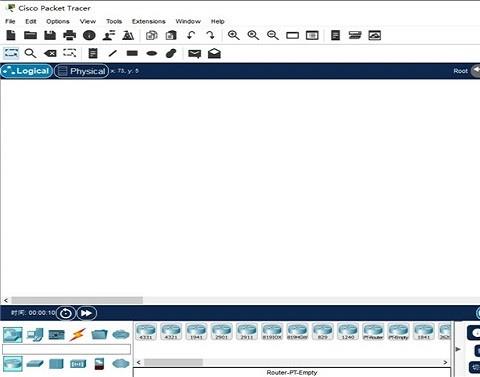Choose the Draw Ellipse tool
This screenshot has height=377, width=480.
(x=152, y=53)
